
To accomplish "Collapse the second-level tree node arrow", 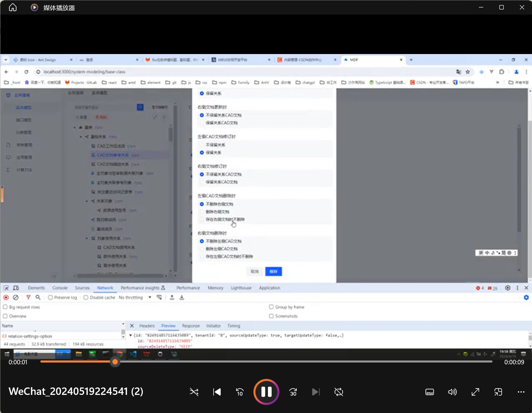I will click(81, 137).
